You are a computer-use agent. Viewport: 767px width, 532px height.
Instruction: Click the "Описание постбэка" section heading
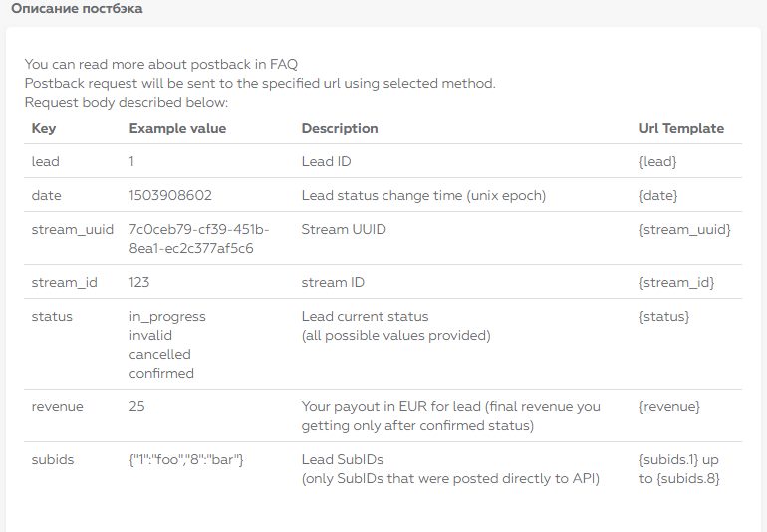pyautogui.click(x=77, y=9)
